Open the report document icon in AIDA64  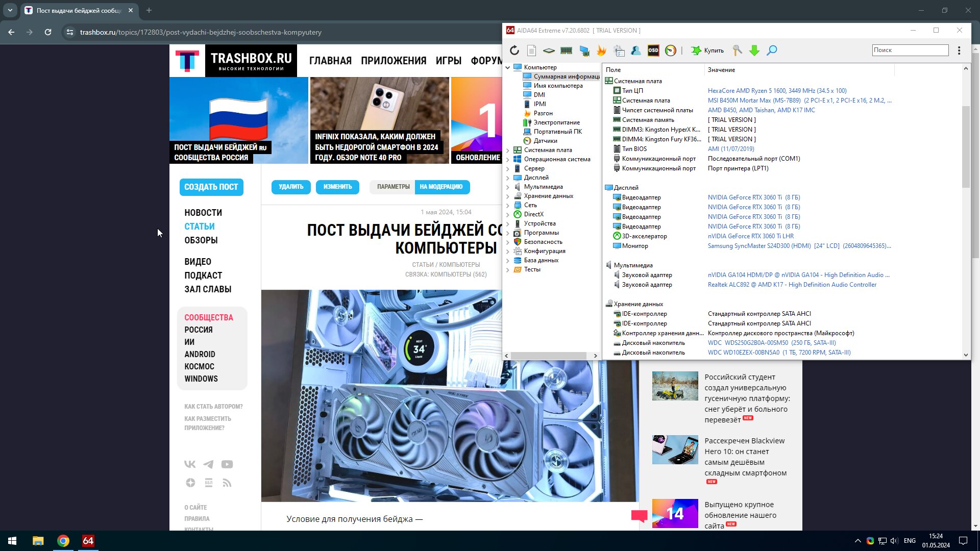pos(531,50)
